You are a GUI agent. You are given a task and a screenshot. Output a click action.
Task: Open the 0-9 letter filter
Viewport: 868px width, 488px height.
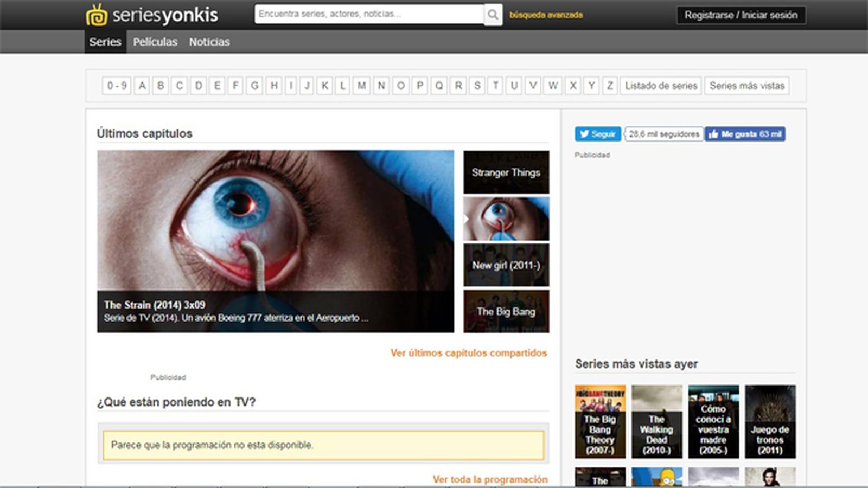(117, 85)
